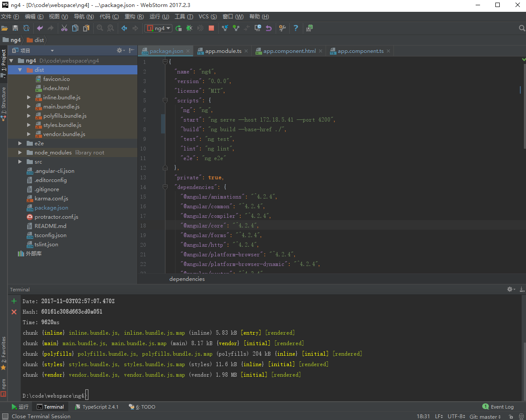Open the 运行 tool window
This screenshot has height=420, width=526.
[20, 407]
